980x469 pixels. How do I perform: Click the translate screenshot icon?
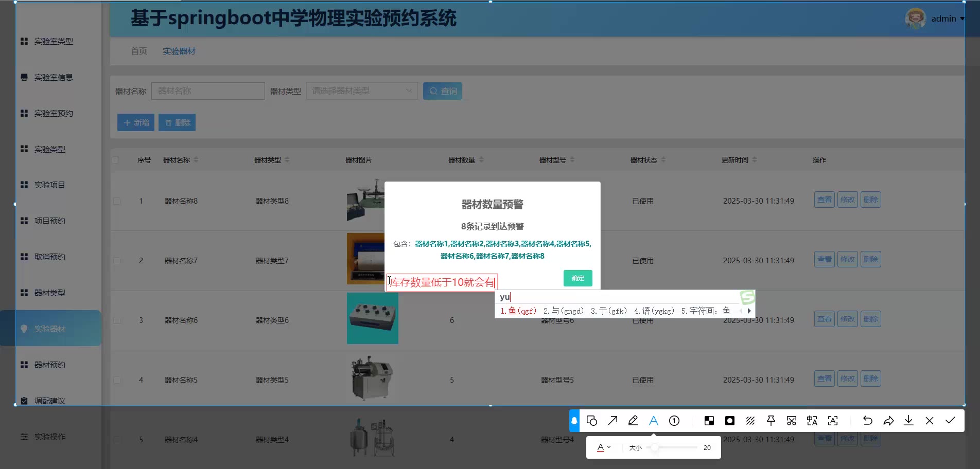coord(812,421)
